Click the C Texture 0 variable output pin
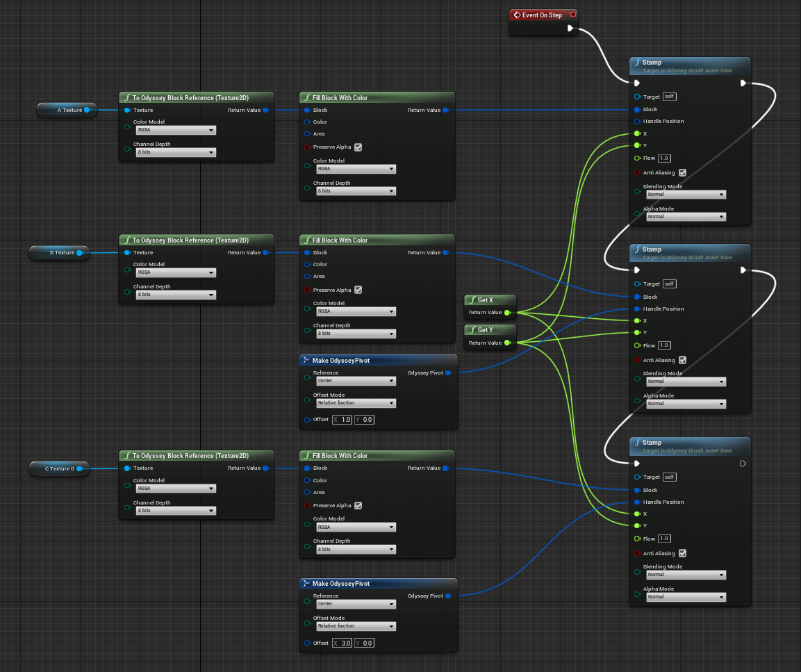Viewport: 801px width, 672px height. 79,468
